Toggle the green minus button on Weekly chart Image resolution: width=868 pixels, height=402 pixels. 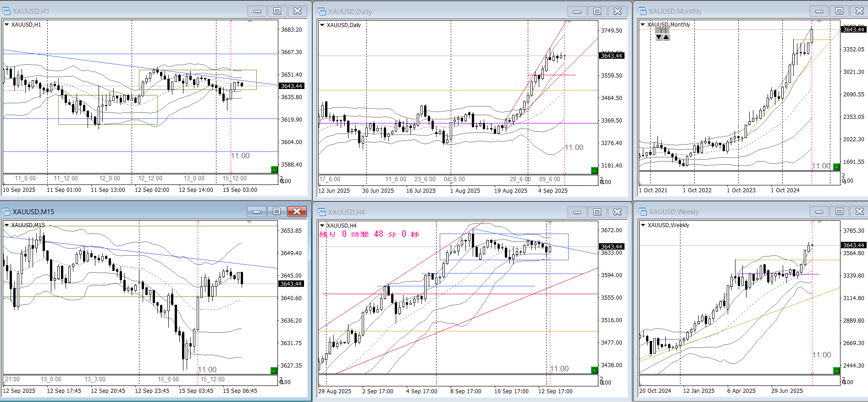[x=836, y=370]
